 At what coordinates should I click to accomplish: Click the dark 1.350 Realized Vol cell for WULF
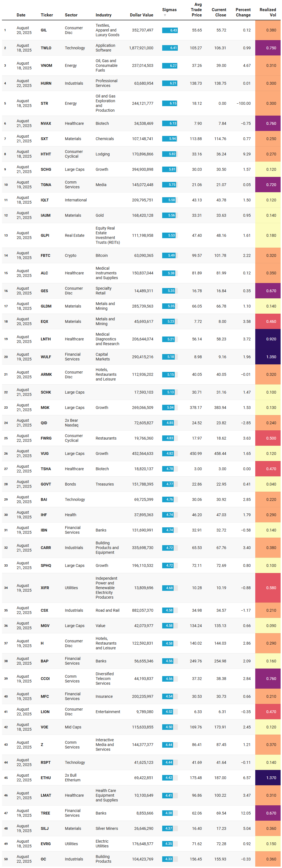[x=268, y=357]
